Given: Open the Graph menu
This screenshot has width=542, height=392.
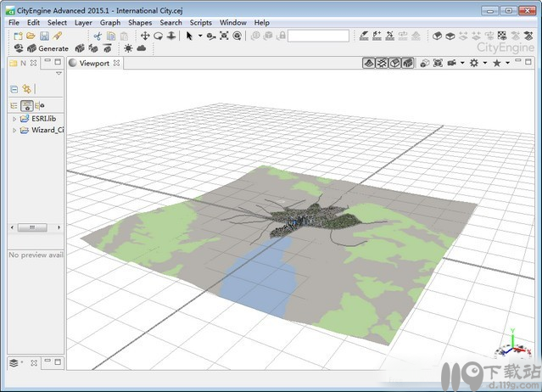Looking at the screenshot, I should 110,22.
